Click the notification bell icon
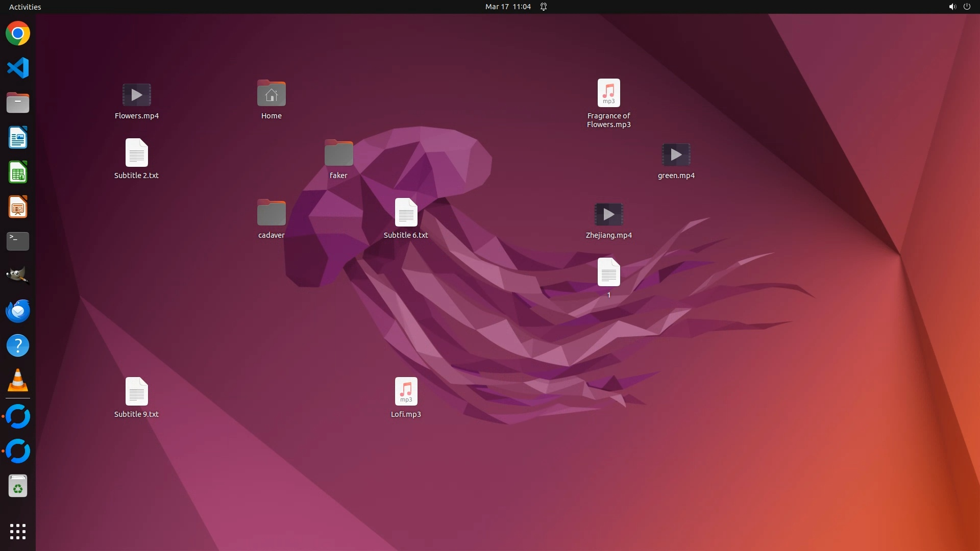This screenshot has height=551, width=980. point(544,7)
